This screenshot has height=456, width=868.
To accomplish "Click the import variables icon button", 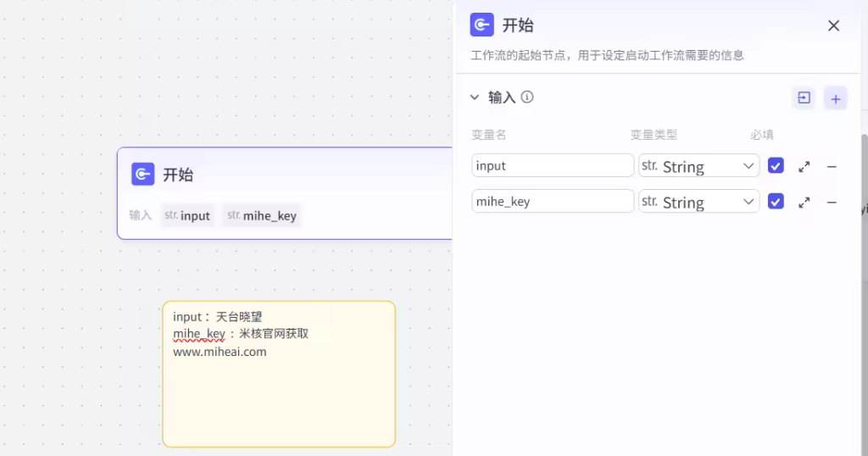I will pos(804,98).
